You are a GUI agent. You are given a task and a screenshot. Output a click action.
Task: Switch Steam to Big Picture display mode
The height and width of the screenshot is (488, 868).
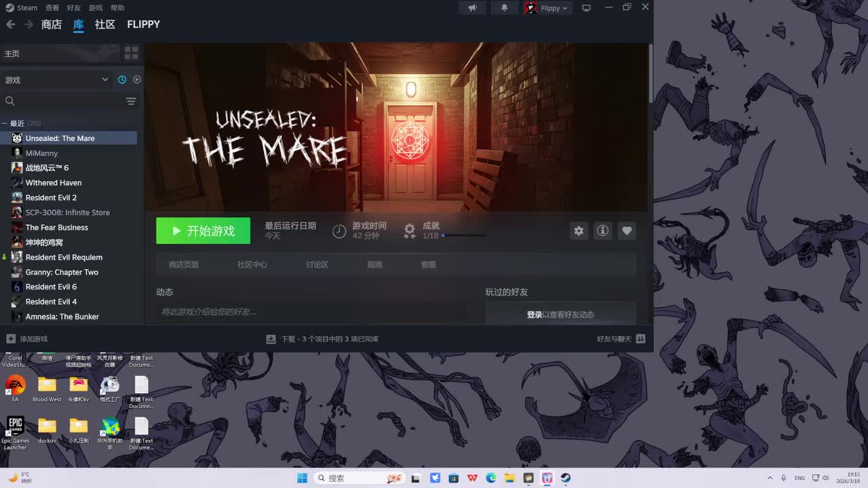(587, 8)
